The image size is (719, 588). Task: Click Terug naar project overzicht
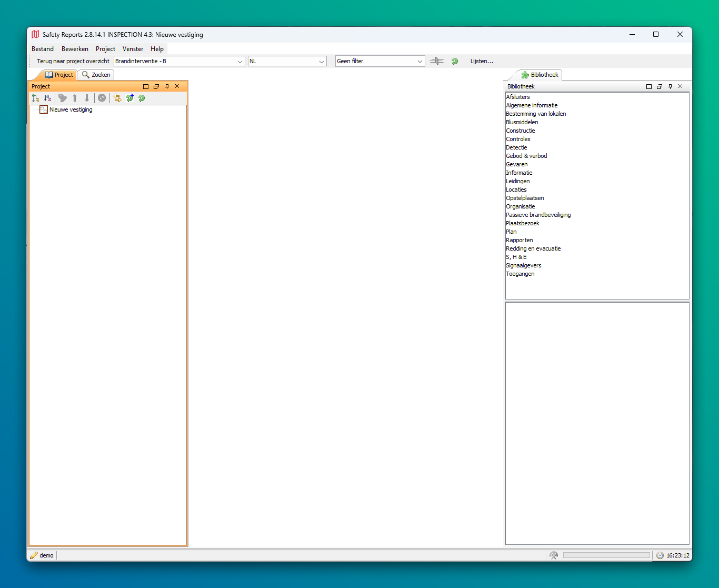tap(73, 61)
